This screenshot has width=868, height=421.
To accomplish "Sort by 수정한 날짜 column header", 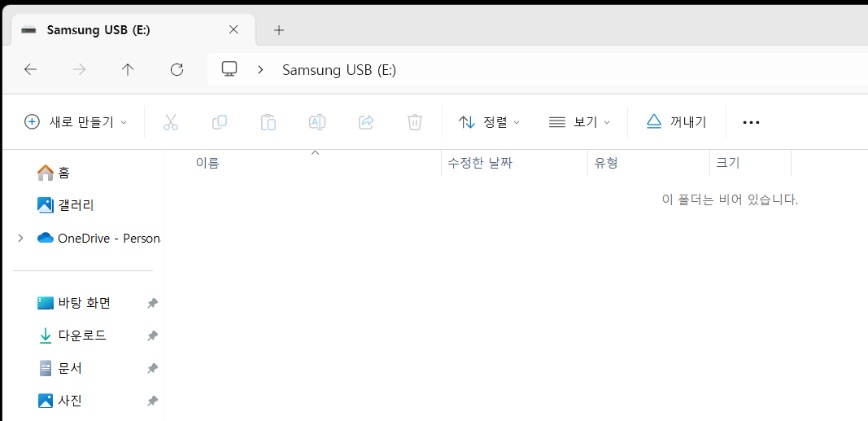I will coord(480,163).
